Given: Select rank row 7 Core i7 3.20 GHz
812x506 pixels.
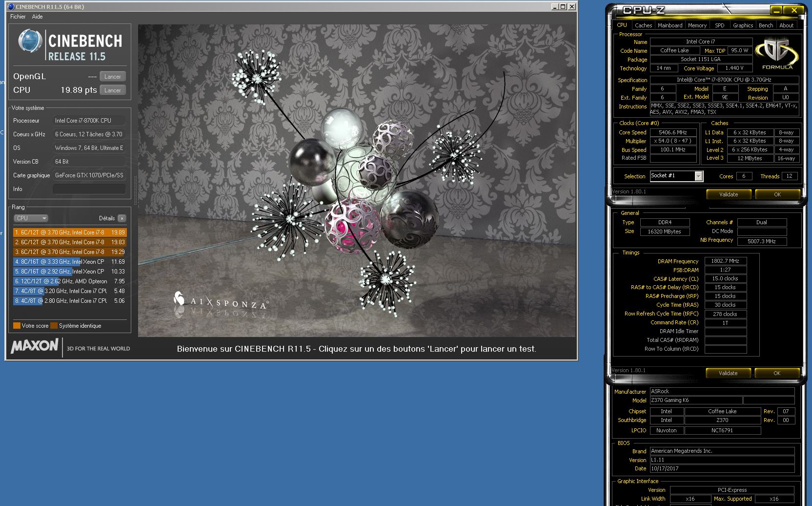Looking at the screenshot, I should 70,291.
